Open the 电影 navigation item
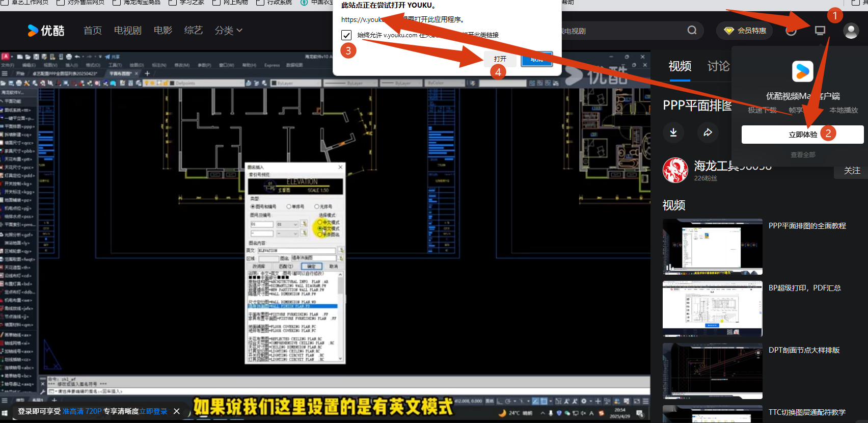The image size is (868, 423). point(163,31)
